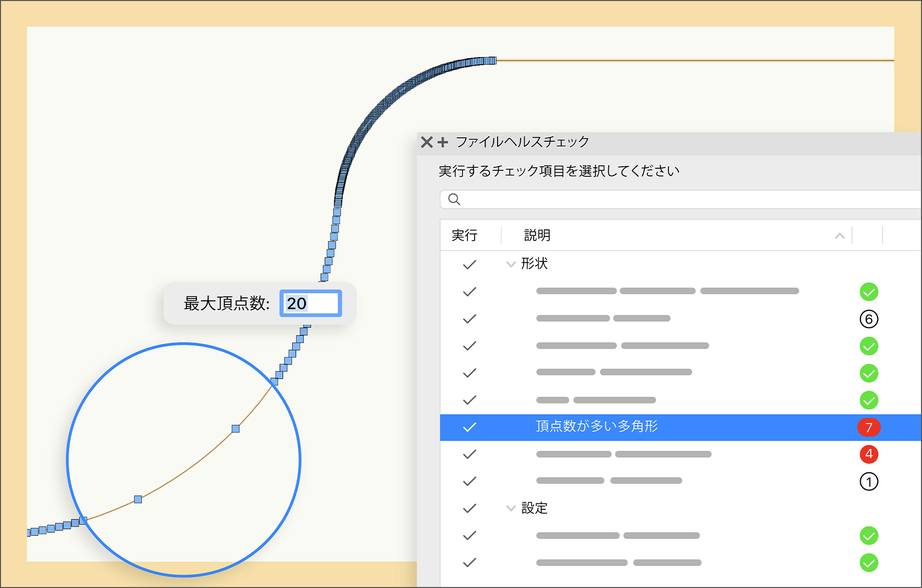Click the red badge showing 4

(868, 454)
